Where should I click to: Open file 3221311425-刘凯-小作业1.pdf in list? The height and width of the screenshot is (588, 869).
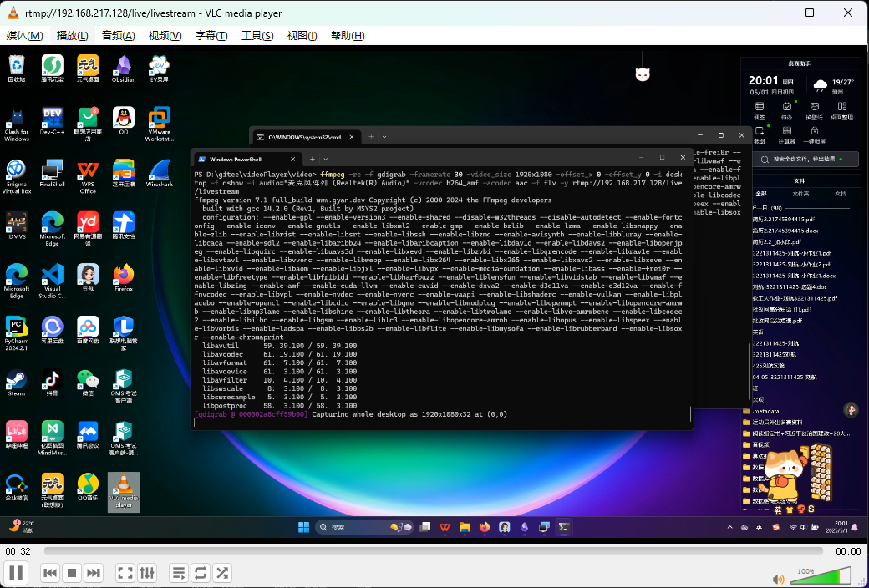792,253
